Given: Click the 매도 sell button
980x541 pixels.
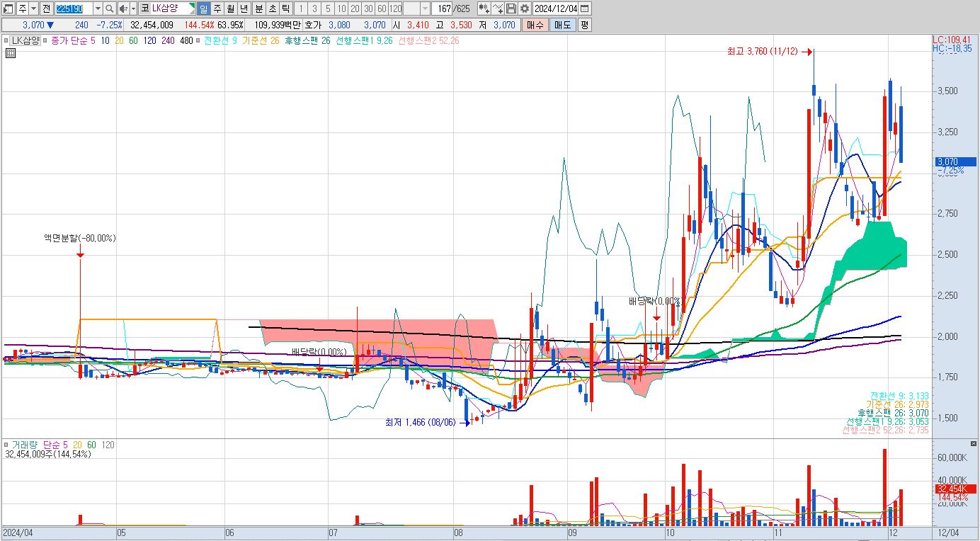Looking at the screenshot, I should (x=563, y=25).
